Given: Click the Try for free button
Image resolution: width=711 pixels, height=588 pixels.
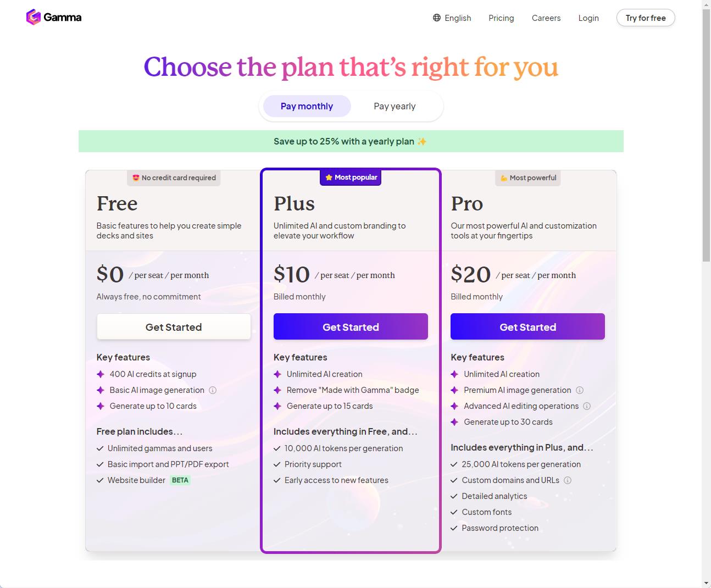Looking at the screenshot, I should (x=646, y=18).
